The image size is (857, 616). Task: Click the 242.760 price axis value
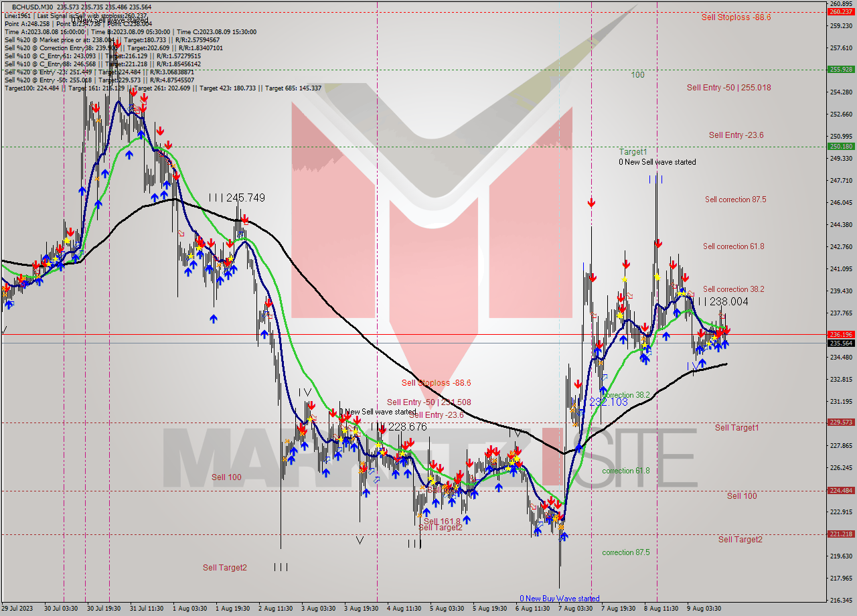840,246
